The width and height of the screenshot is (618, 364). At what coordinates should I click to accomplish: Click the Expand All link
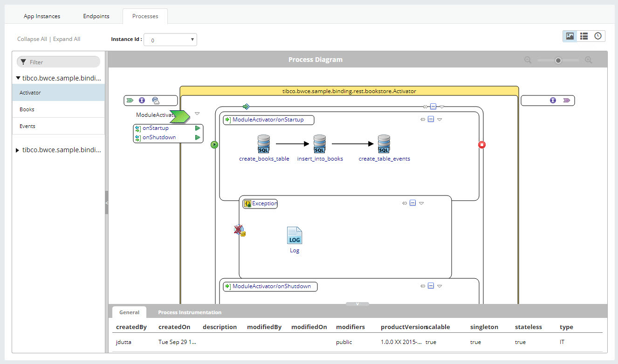67,39
